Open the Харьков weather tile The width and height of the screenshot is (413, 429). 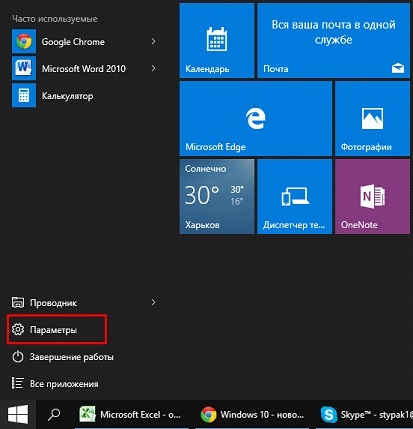(x=217, y=196)
